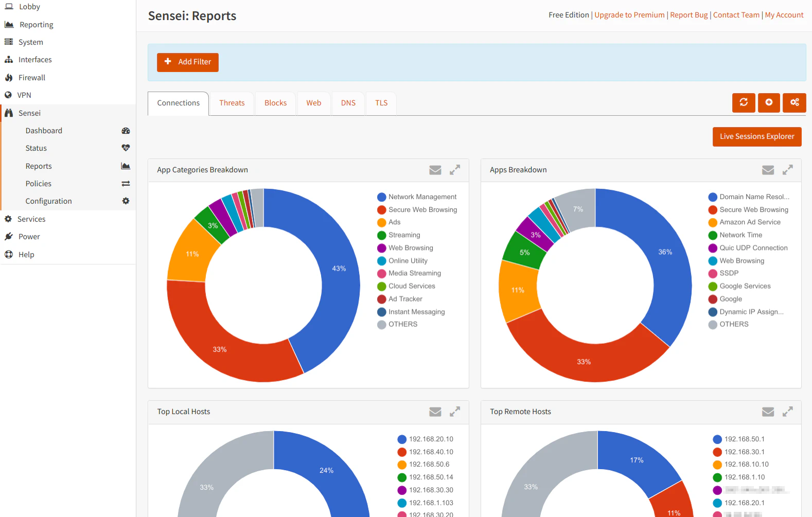
Task: Click the Lobby laptop icon
Action: tap(9, 7)
